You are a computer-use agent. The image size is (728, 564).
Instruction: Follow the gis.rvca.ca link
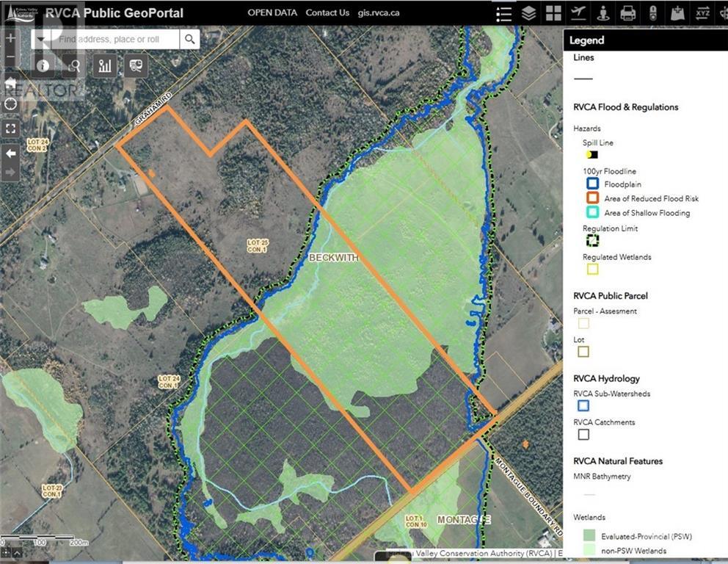coord(379,13)
